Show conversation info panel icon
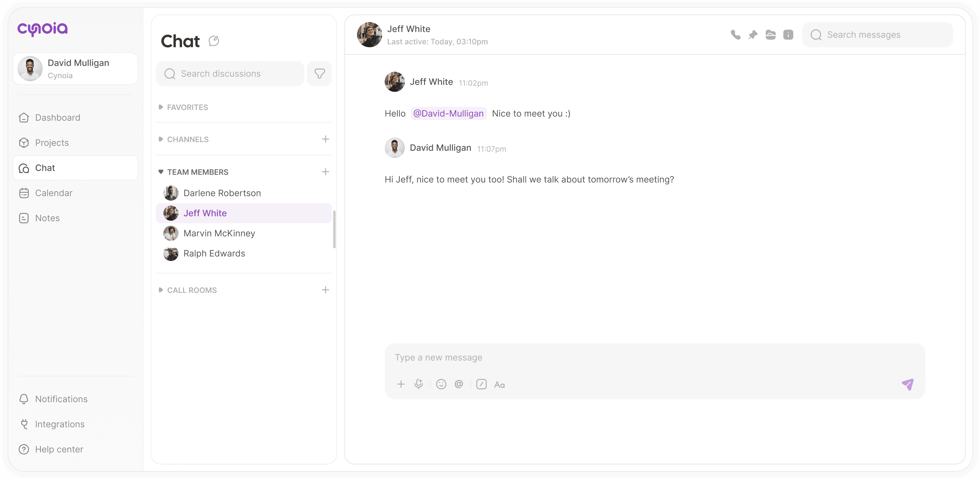This screenshot has width=980, height=479. point(788,35)
